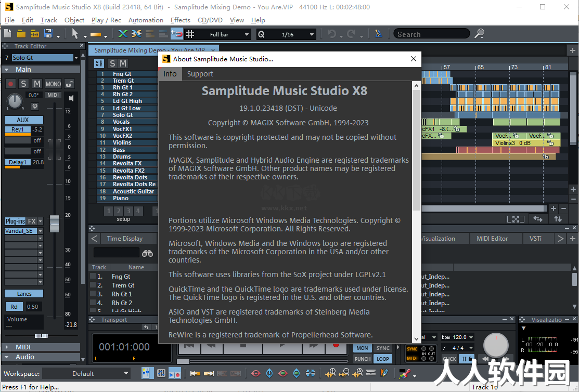Toggle the PUNCH button in transport
The image size is (579, 392).
(x=362, y=359)
